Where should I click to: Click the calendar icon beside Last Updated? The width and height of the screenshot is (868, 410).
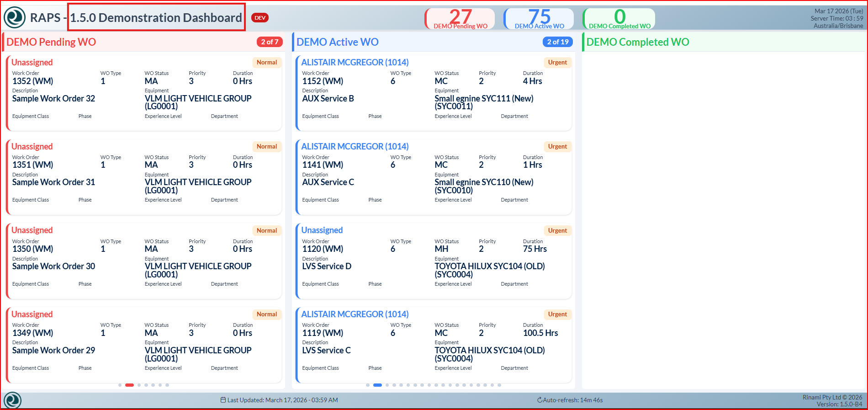pos(223,400)
